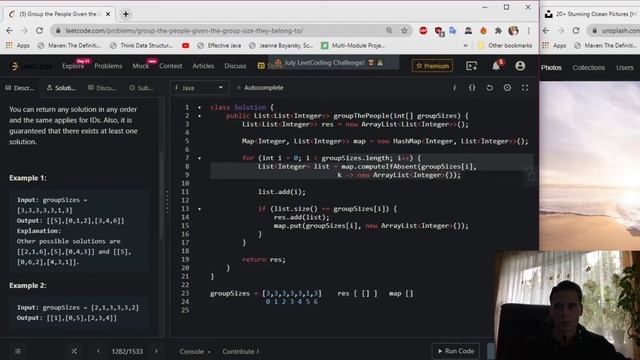Bookmark this page with the star icon
640x360 pixels.
(404, 31)
